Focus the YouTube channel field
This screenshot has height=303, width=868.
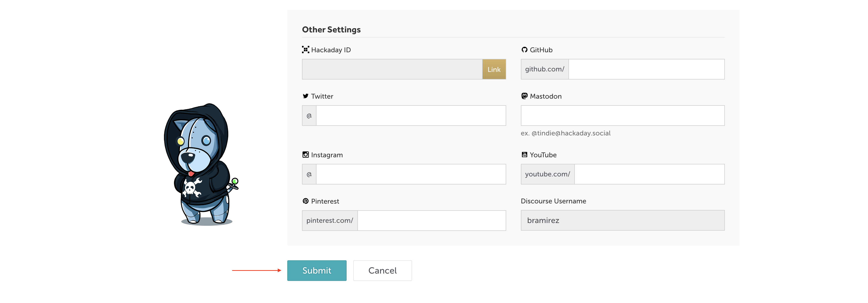click(649, 174)
